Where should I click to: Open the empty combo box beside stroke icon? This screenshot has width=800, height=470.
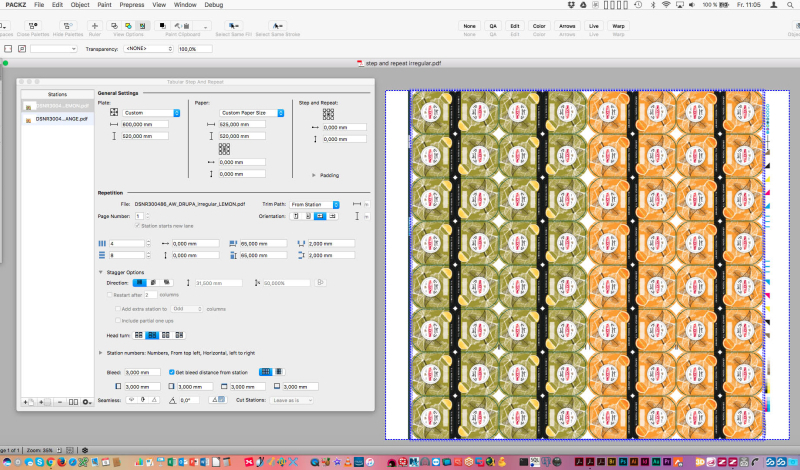[54, 49]
